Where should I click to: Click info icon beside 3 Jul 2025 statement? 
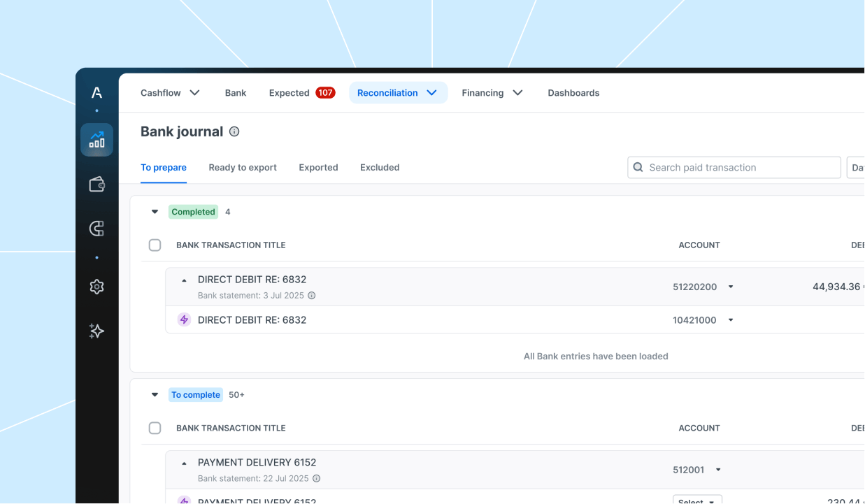coord(312,296)
